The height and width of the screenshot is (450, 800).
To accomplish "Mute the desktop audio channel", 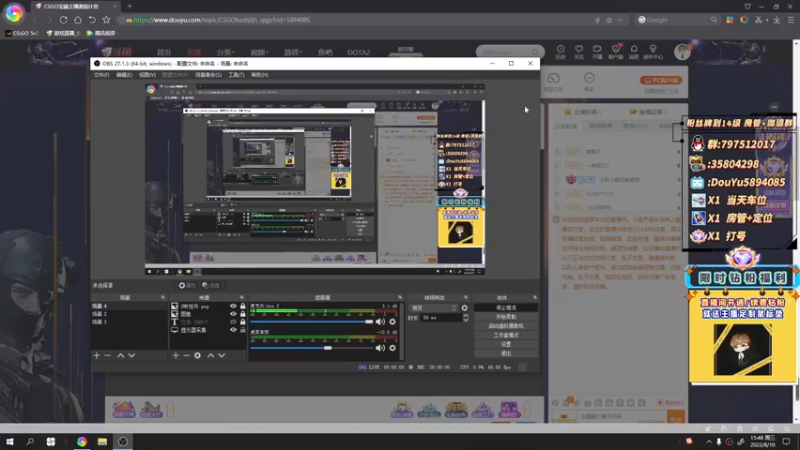I will tap(380, 348).
